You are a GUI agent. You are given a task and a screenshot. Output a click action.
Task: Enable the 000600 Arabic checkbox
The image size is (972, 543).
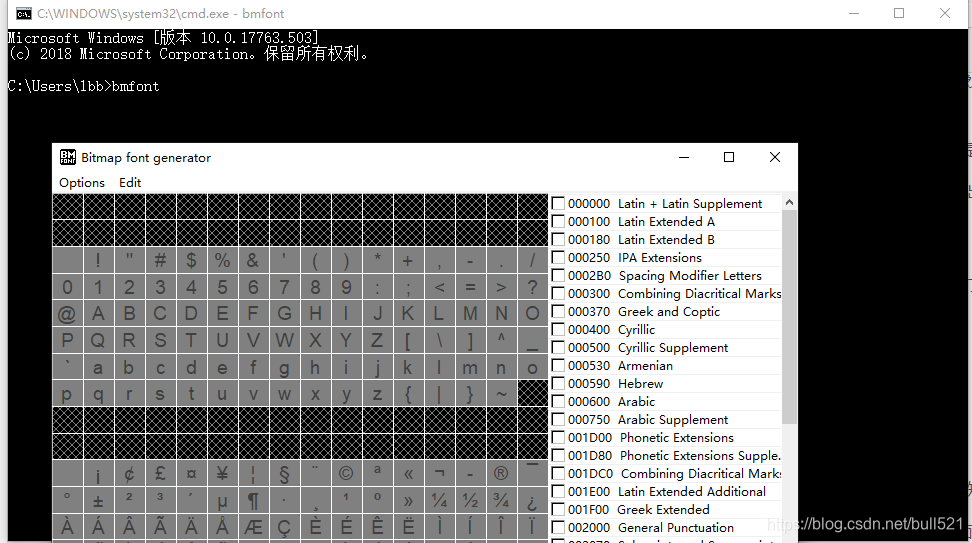558,401
